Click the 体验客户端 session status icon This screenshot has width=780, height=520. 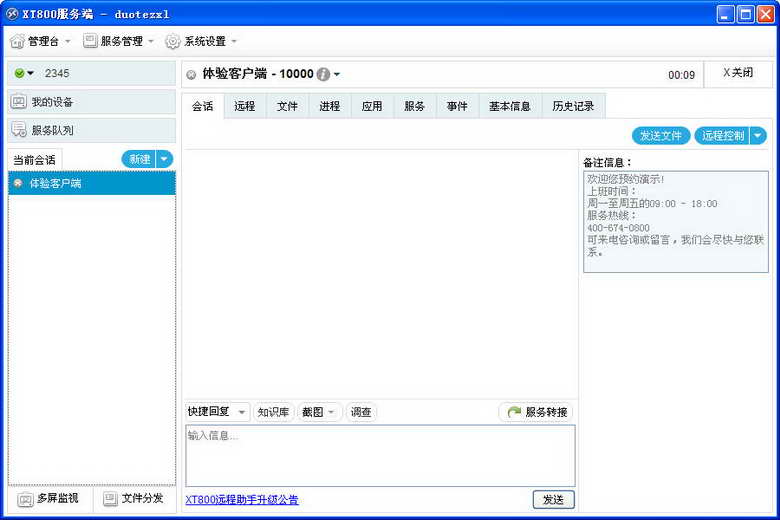pyautogui.click(x=18, y=183)
